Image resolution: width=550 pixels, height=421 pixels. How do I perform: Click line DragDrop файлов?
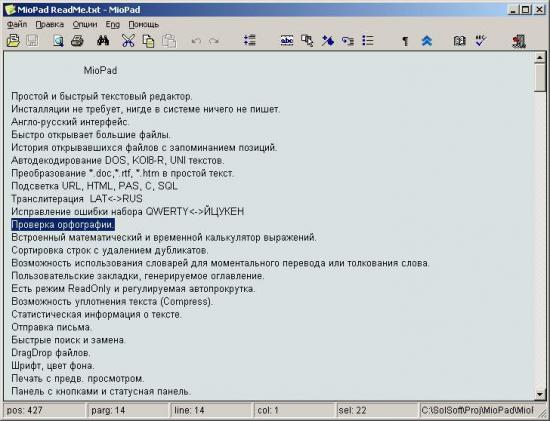point(51,353)
